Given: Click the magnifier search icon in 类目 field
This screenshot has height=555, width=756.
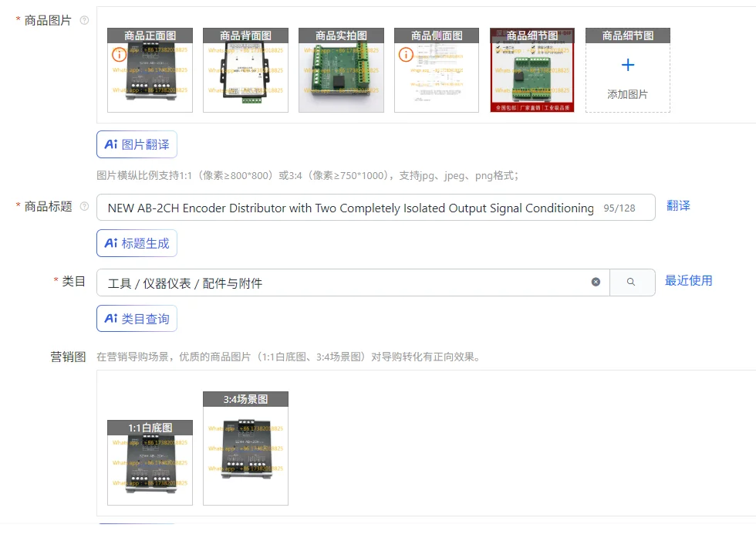Looking at the screenshot, I should click(631, 282).
